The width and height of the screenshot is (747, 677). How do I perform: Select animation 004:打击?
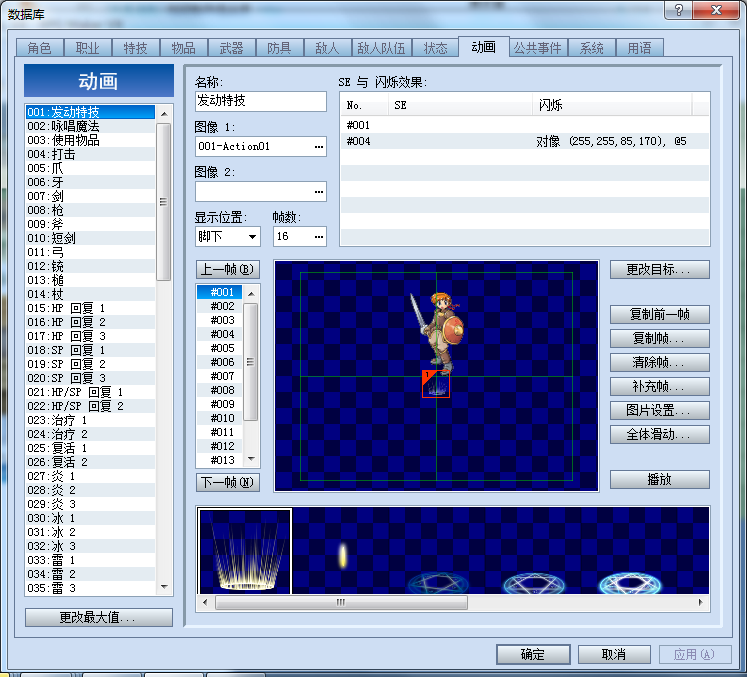pyautogui.click(x=90, y=154)
